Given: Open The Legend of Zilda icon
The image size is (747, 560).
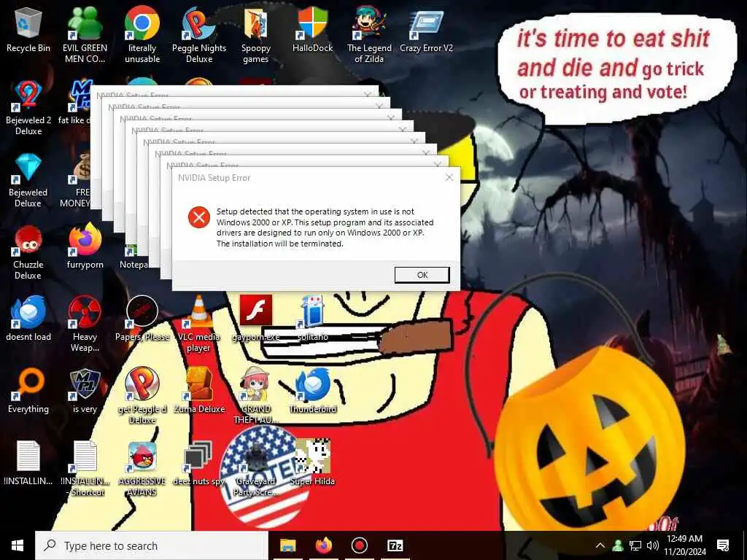Looking at the screenshot, I should click(369, 35).
